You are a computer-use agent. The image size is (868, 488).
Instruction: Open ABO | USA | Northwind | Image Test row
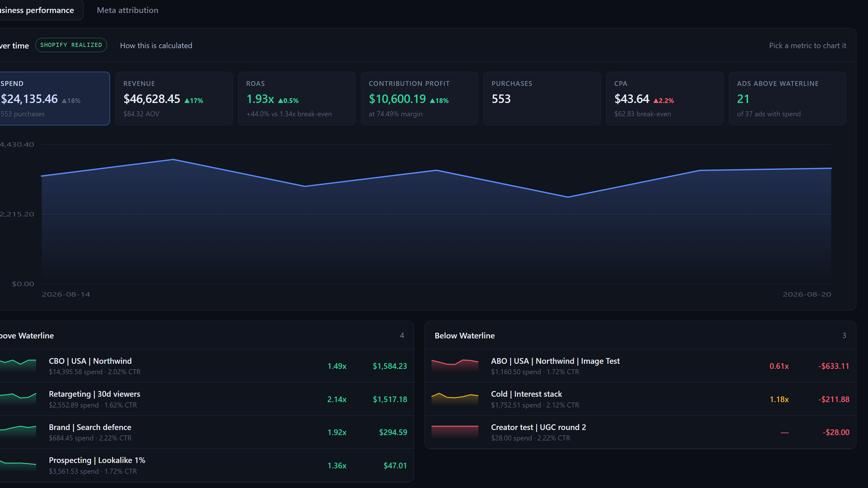(x=640, y=366)
